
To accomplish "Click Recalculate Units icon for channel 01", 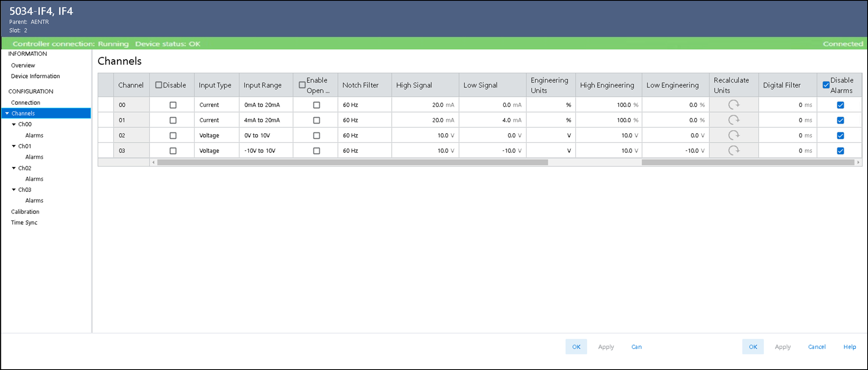I will (x=734, y=120).
